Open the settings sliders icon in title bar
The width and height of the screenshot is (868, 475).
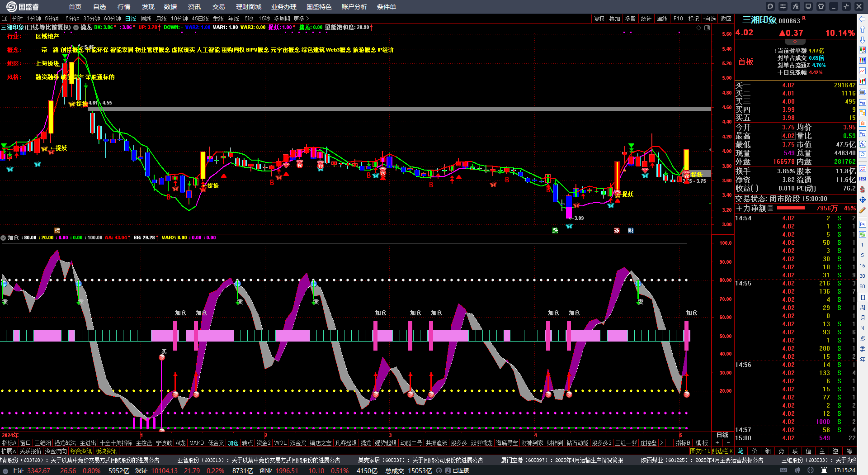pyautogui.click(x=783, y=6)
